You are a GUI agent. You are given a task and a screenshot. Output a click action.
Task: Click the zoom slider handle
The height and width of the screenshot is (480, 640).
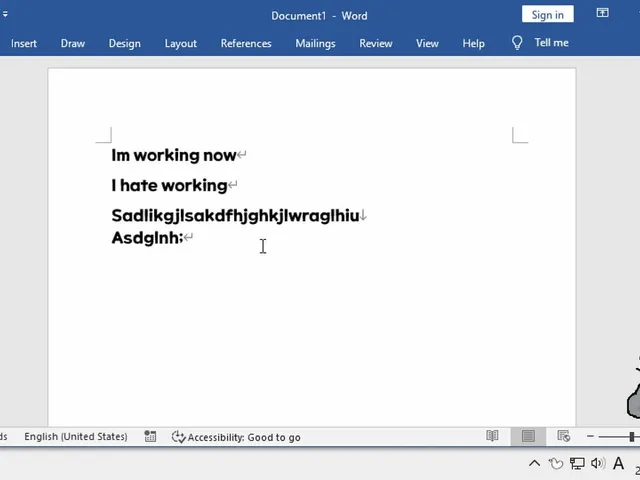631,436
